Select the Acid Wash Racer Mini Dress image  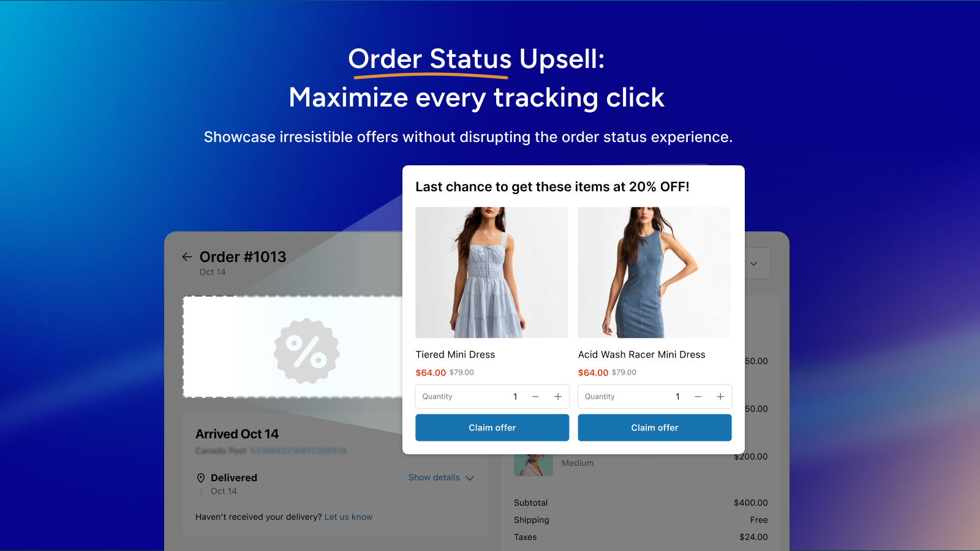coord(654,272)
